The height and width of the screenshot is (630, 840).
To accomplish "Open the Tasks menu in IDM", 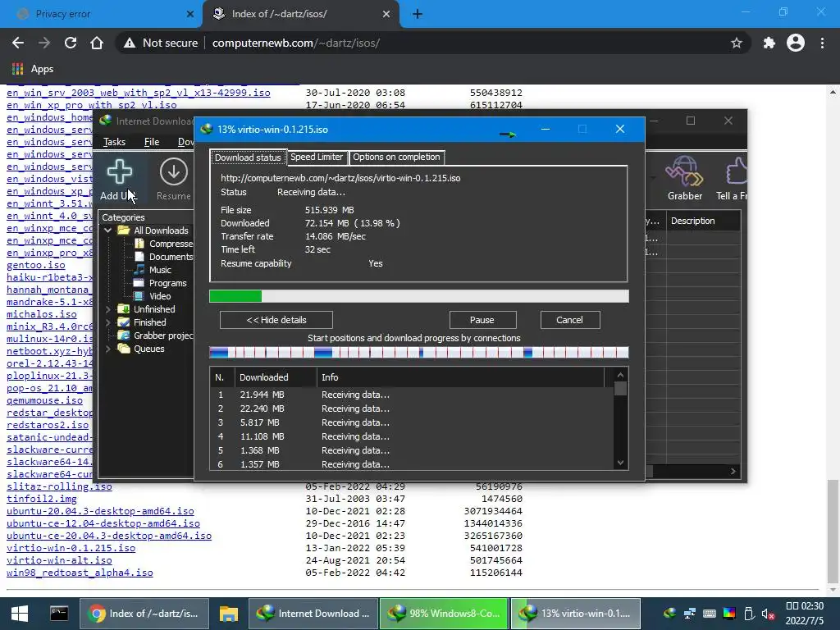I will coord(114,142).
